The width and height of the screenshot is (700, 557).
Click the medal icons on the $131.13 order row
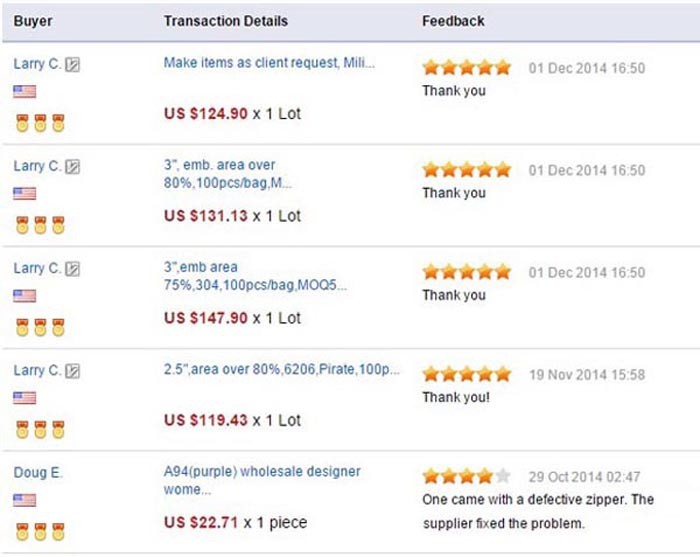coord(40,225)
